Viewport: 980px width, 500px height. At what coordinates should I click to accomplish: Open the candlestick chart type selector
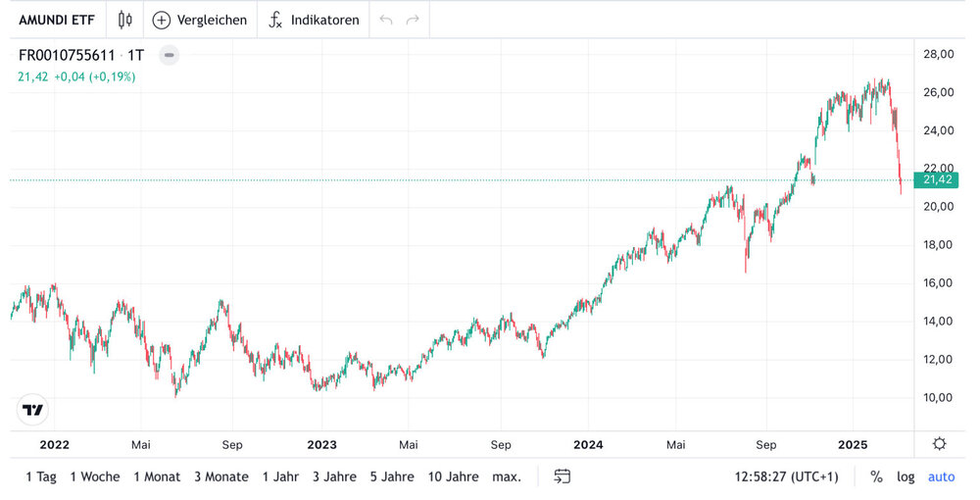tap(124, 20)
